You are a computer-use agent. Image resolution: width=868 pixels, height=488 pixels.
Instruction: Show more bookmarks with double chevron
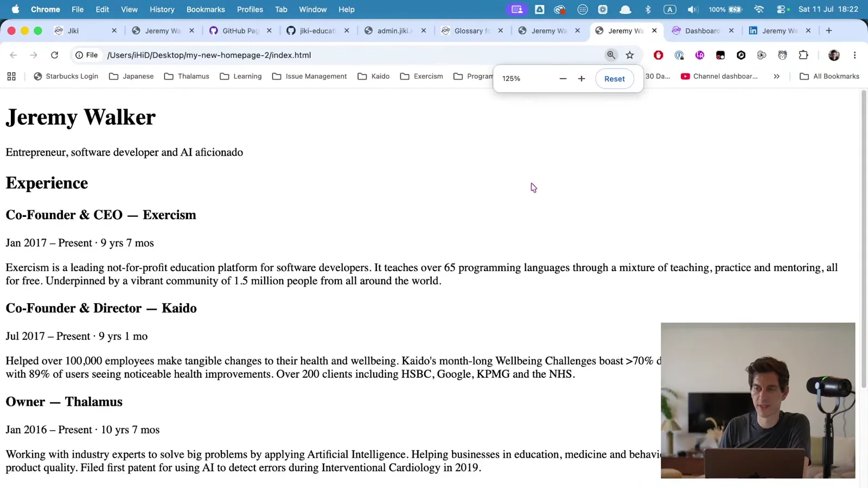[x=777, y=76]
